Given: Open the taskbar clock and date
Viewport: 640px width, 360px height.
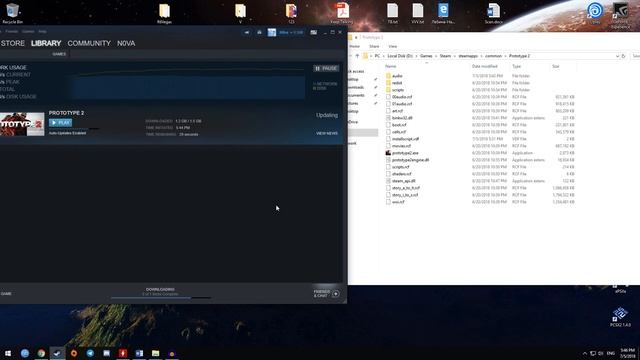Looking at the screenshot, I should click(x=627, y=353).
